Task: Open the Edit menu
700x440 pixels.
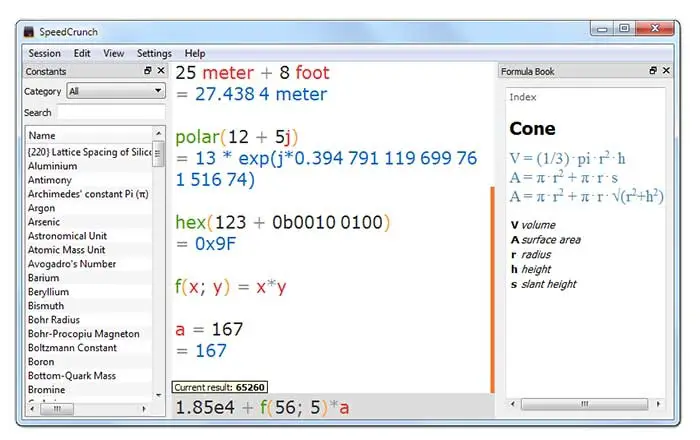Action: 82,54
